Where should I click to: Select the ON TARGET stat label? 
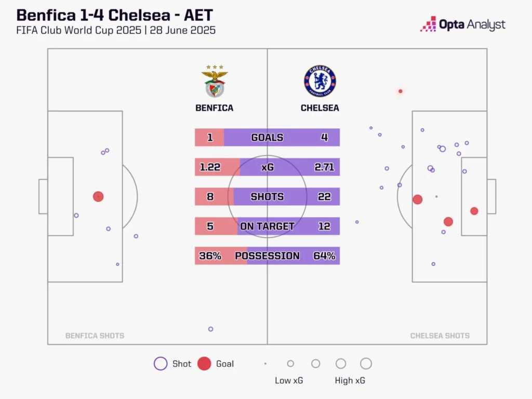click(267, 226)
